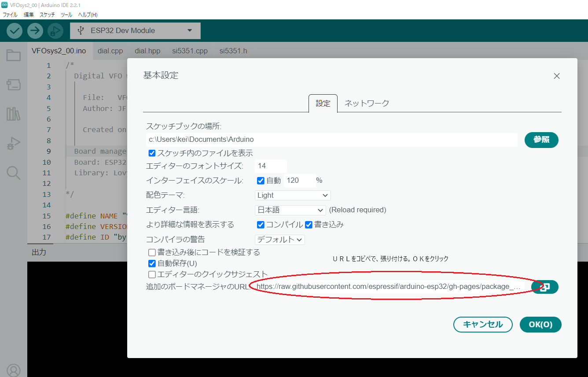Toggle the 自動 interface scale checkbox
Screen dimensions: 588x377
pos(261,181)
